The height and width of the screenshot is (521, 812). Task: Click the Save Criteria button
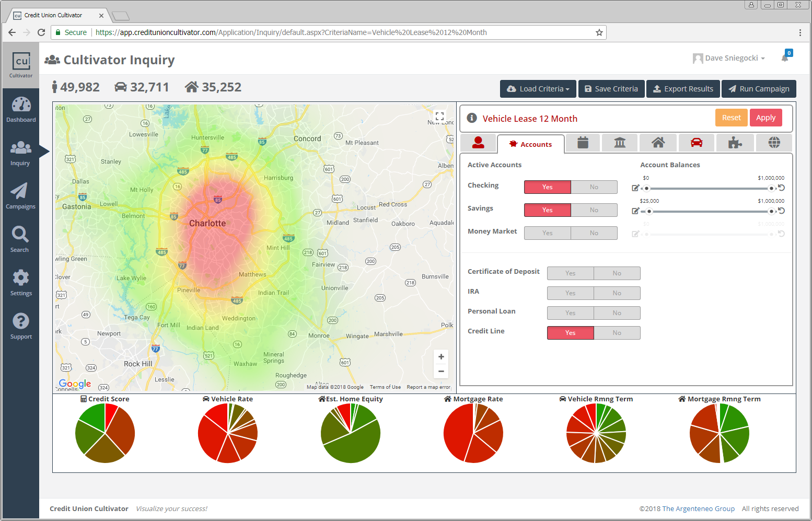tap(611, 89)
